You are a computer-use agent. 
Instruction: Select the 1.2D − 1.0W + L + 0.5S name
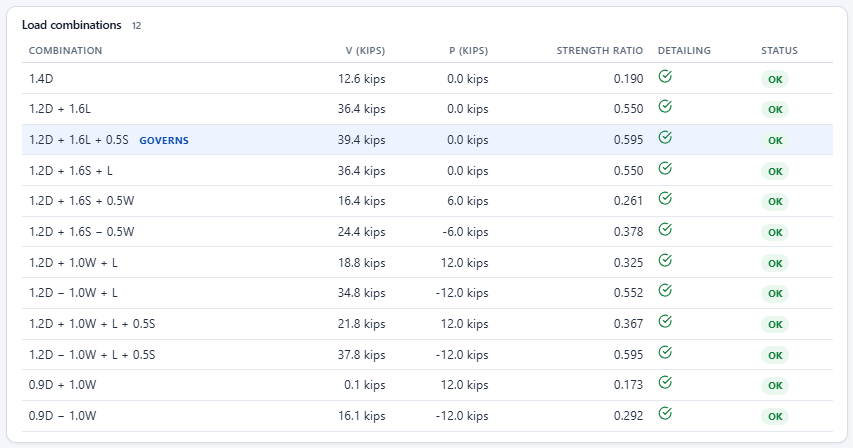tap(92, 354)
